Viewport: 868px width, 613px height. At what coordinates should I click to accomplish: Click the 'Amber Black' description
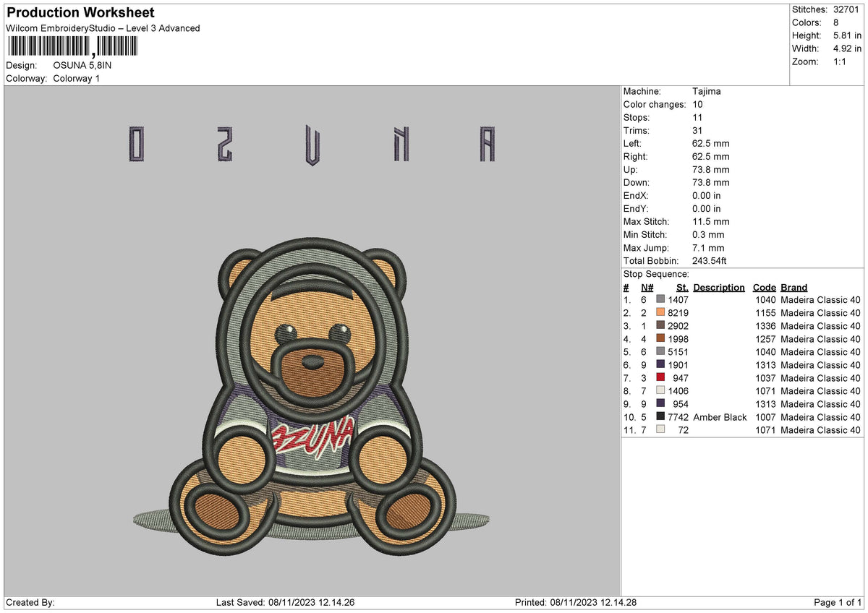(720, 417)
